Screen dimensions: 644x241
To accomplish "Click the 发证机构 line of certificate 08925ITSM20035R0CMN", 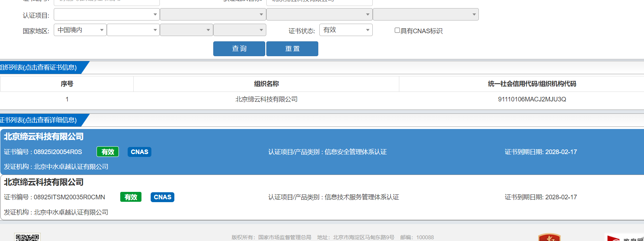I will click(56, 212).
